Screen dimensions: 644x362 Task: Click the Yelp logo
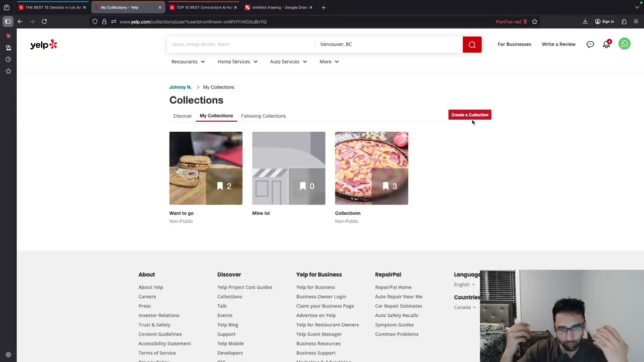44,45
